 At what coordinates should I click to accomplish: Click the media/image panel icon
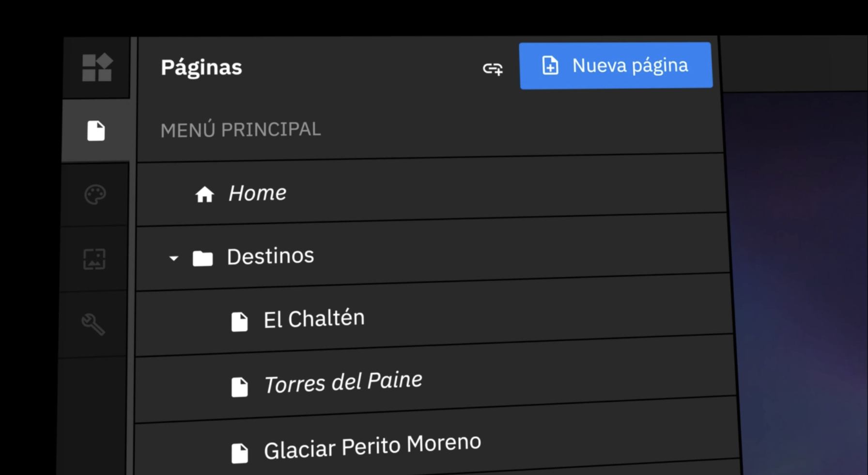click(x=95, y=259)
